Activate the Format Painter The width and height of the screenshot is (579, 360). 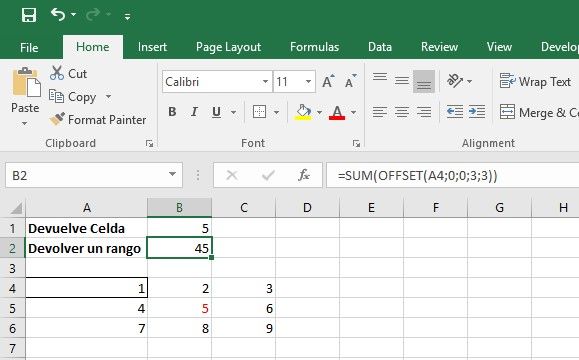pos(98,120)
